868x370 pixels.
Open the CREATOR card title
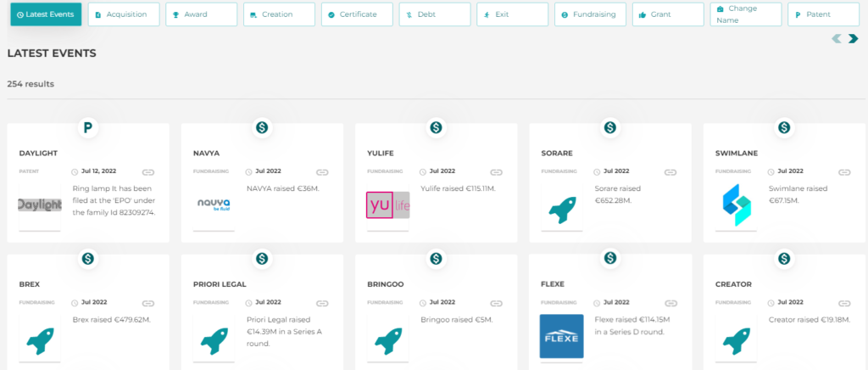733,284
